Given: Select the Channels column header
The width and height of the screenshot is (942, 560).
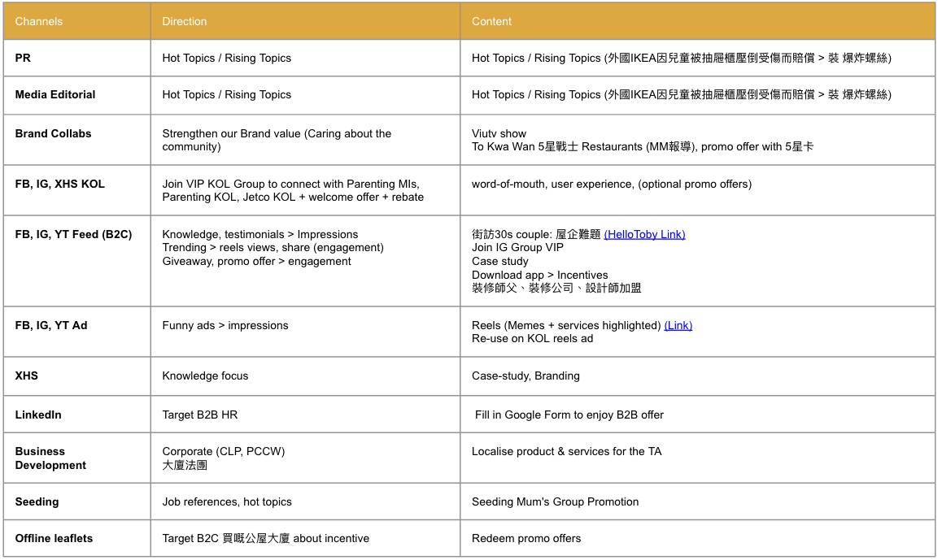Looking at the screenshot, I should pos(39,21).
